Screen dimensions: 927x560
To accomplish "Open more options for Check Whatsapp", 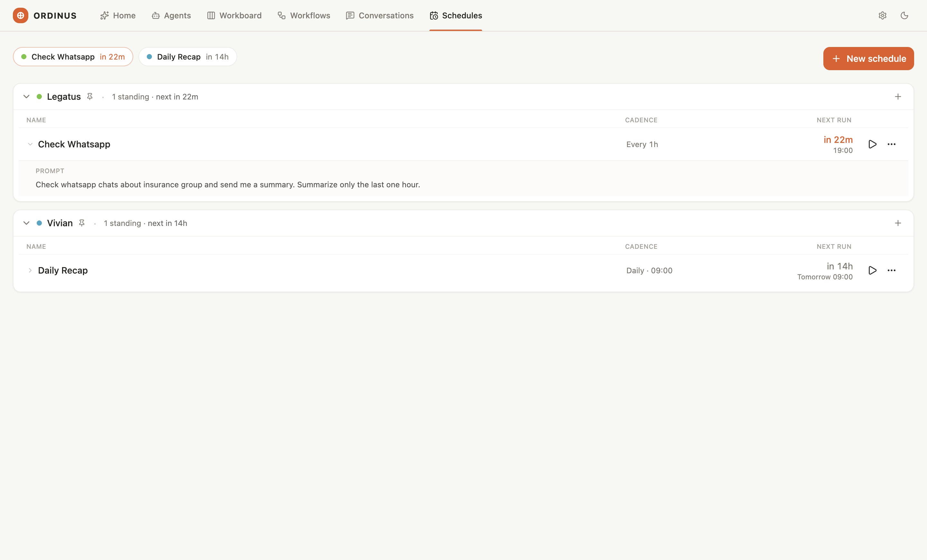I will [x=891, y=144].
